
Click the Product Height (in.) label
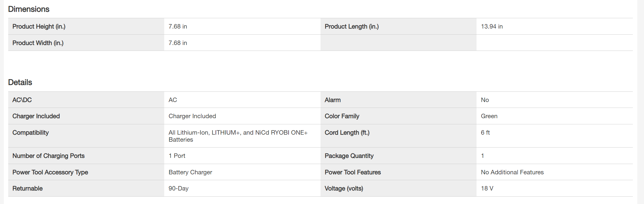39,26
